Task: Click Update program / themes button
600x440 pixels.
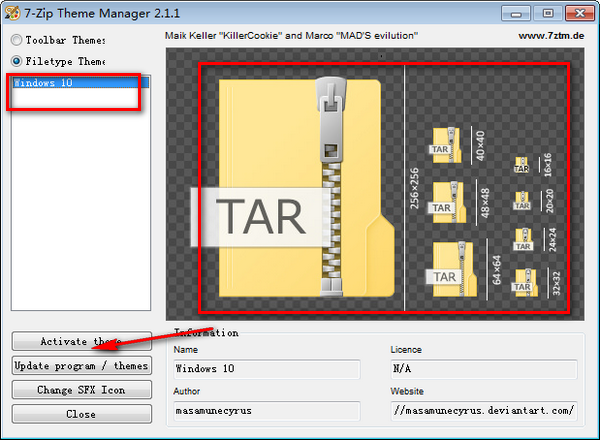Action: tap(82, 365)
